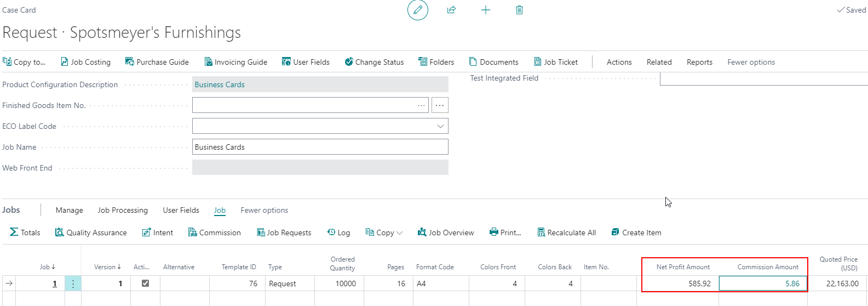Open the Manage tab in Jobs
Viewport: 868px width, 306px height.
pyautogui.click(x=70, y=210)
